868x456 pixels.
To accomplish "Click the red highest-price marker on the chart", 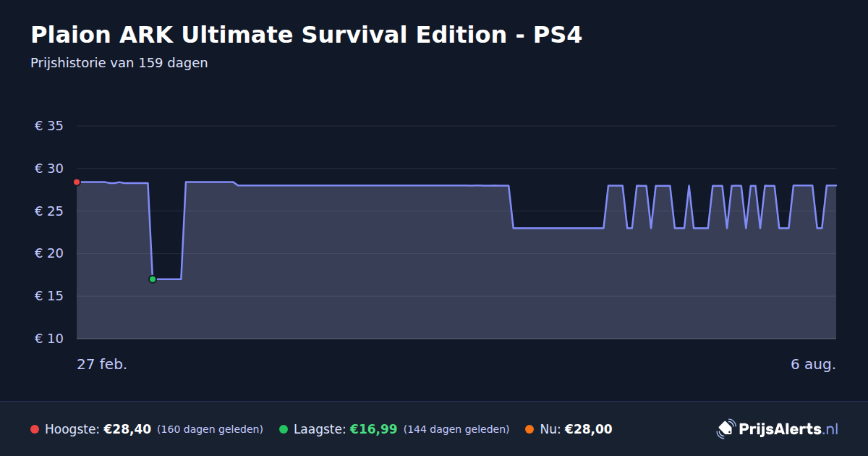I will click(77, 182).
